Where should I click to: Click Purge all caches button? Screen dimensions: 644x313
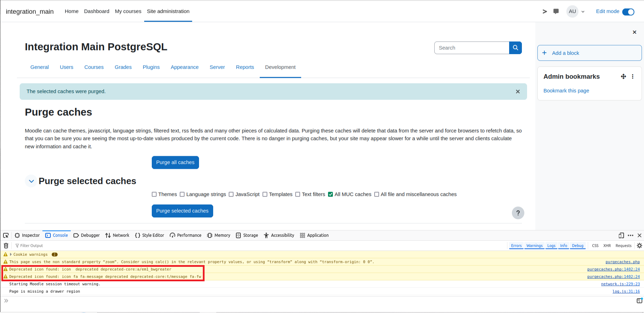(175, 162)
